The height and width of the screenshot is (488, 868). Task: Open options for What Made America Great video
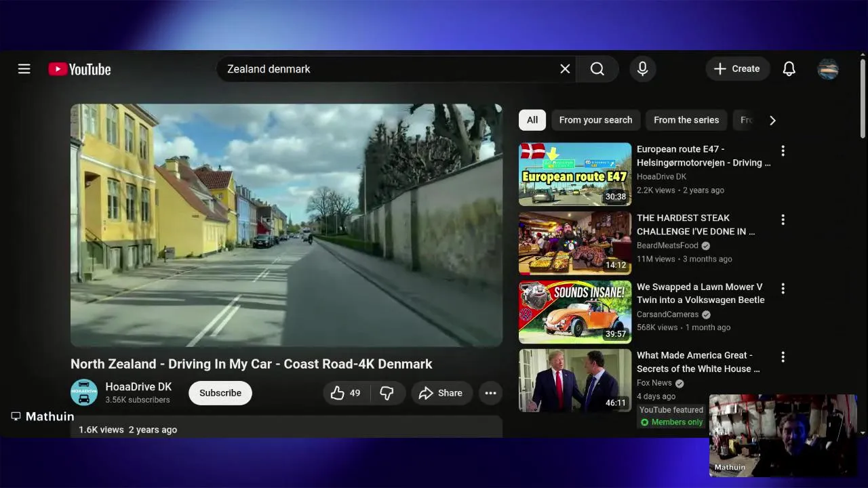pyautogui.click(x=783, y=357)
